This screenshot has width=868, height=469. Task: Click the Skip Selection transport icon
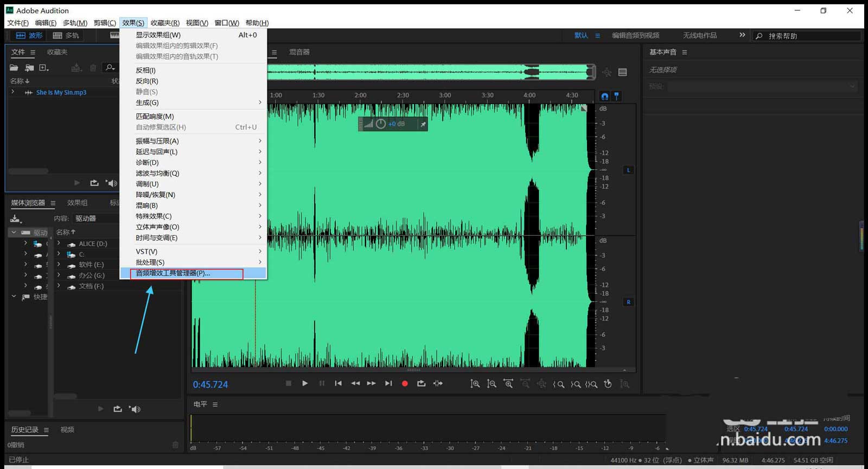click(438, 383)
